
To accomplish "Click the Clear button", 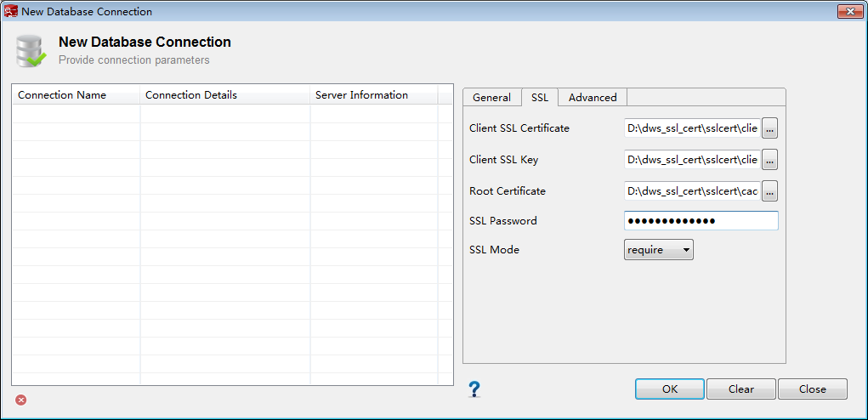I will [741, 389].
